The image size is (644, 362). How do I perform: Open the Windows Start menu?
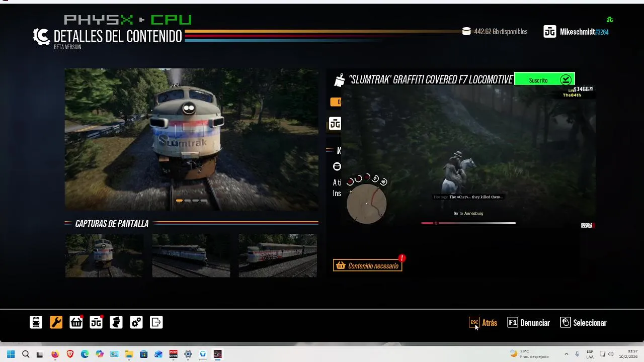(x=11, y=354)
